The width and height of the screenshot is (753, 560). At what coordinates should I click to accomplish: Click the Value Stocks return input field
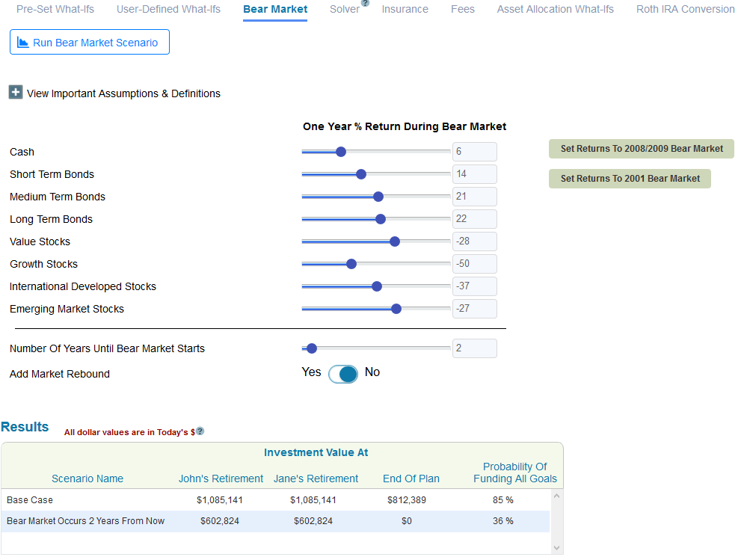click(474, 241)
